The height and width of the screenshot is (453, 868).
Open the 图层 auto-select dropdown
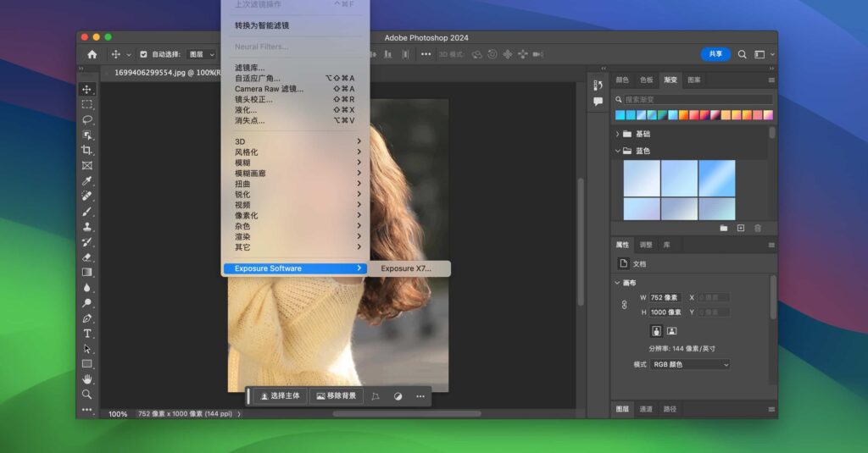tap(202, 54)
